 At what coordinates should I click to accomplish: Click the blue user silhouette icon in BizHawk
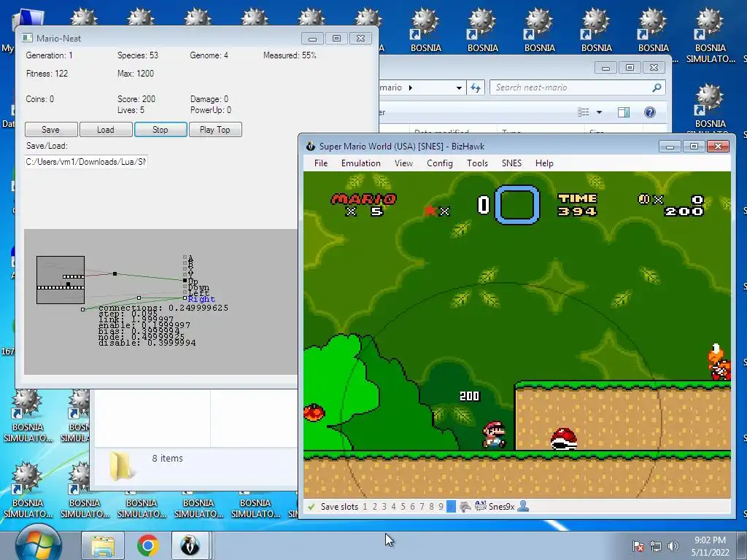(523, 506)
